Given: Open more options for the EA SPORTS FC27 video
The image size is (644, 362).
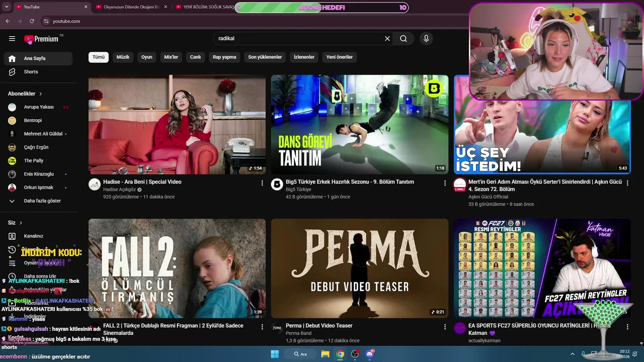Looking at the screenshot, I should [627, 327].
